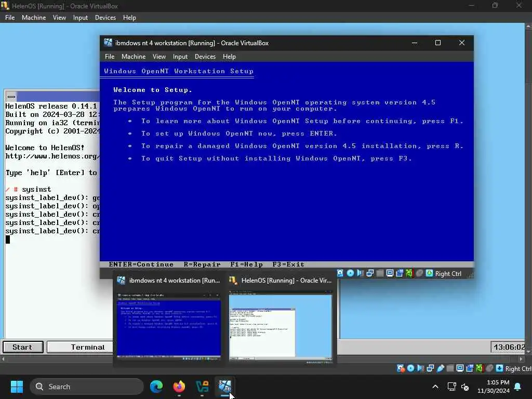Click the tray network status icon
Screen dimensions: 532x399
pyautogui.click(x=451, y=387)
